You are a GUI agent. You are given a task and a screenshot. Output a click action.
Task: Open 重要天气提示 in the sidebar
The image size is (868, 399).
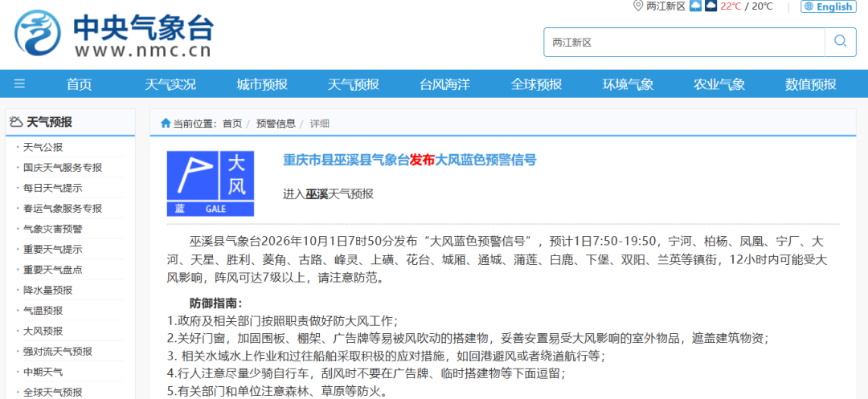point(53,249)
